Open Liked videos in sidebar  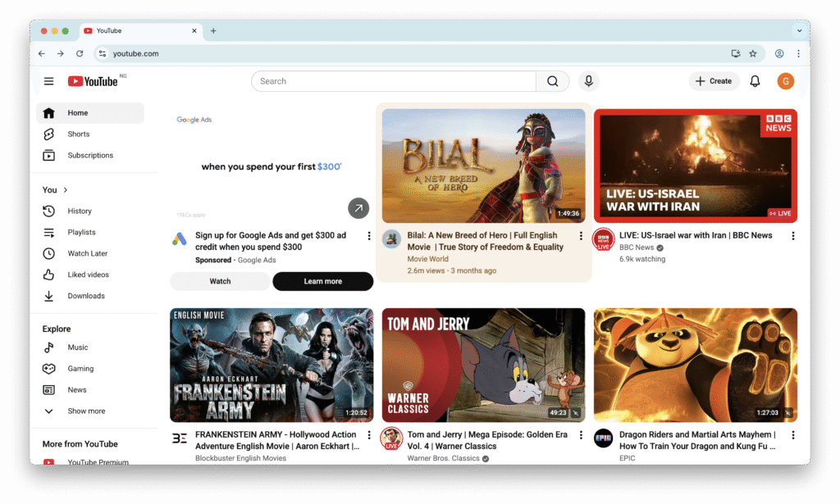(x=88, y=275)
